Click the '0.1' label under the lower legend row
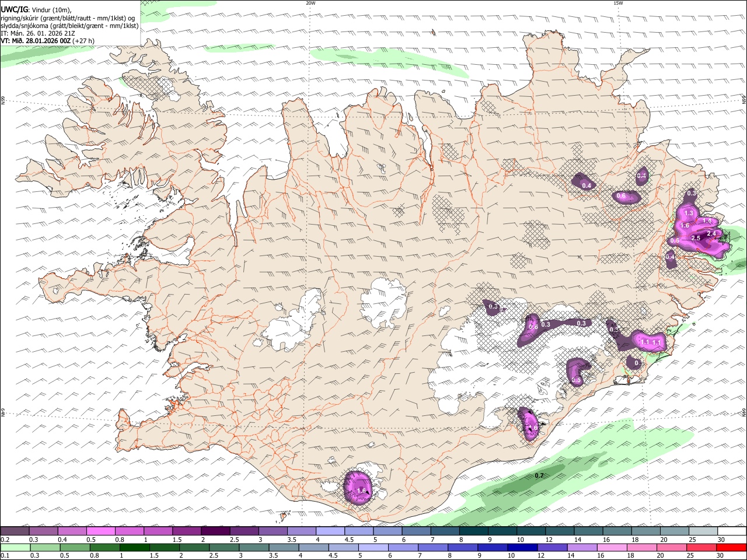Image resolution: width=747 pixels, height=560 pixels. [5, 556]
